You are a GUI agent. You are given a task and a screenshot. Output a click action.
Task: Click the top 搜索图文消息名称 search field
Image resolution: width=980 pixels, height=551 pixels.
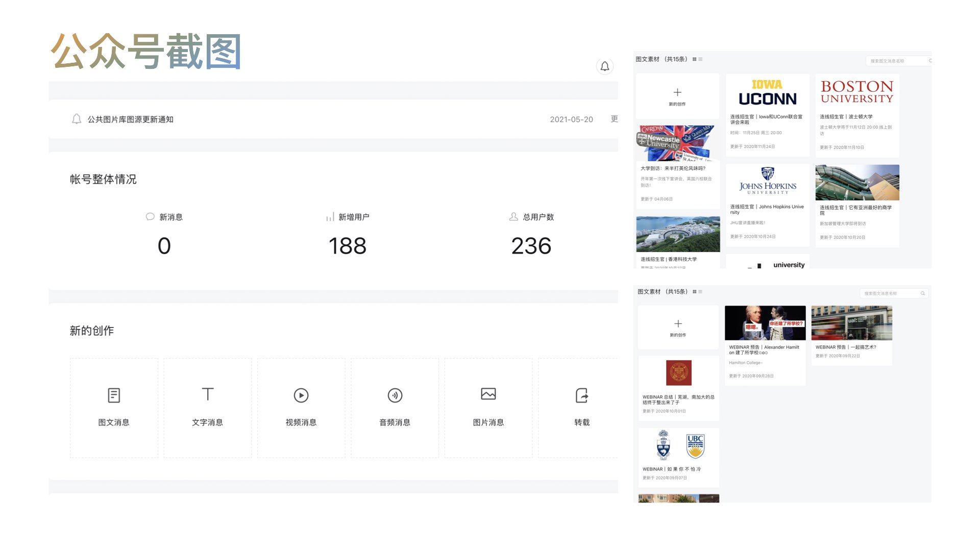coord(896,61)
